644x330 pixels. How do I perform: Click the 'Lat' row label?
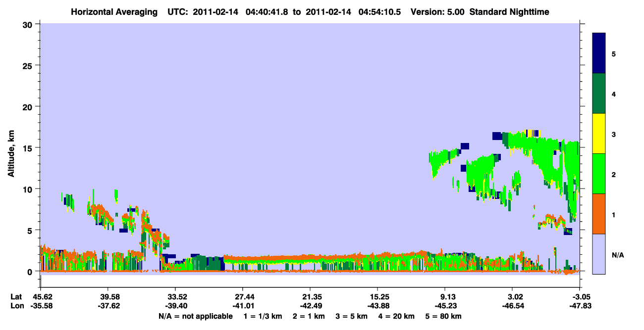[x=16, y=297]
